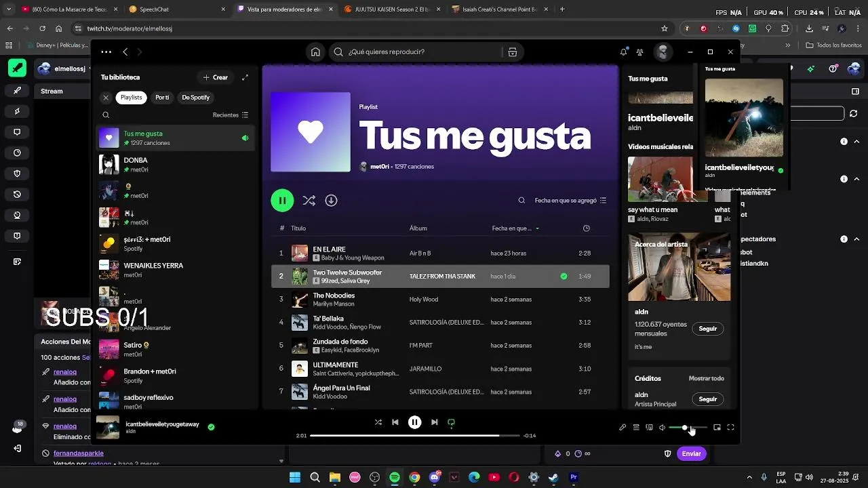The image size is (868, 488).
Task: Skip to the previous track
Action: (395, 422)
